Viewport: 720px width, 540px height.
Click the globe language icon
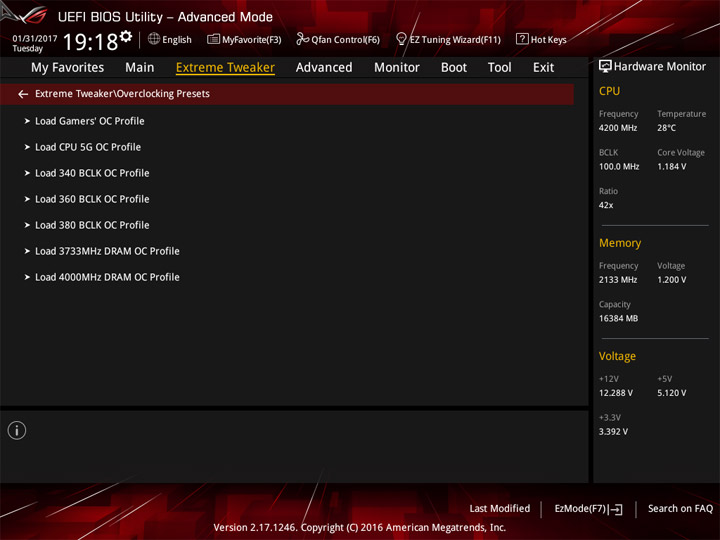pos(154,39)
